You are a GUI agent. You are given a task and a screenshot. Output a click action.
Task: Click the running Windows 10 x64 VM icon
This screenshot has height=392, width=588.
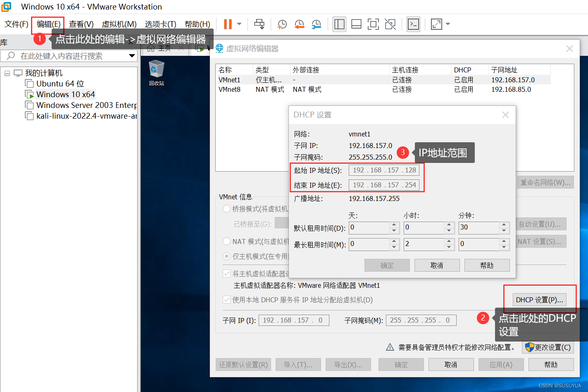point(29,94)
